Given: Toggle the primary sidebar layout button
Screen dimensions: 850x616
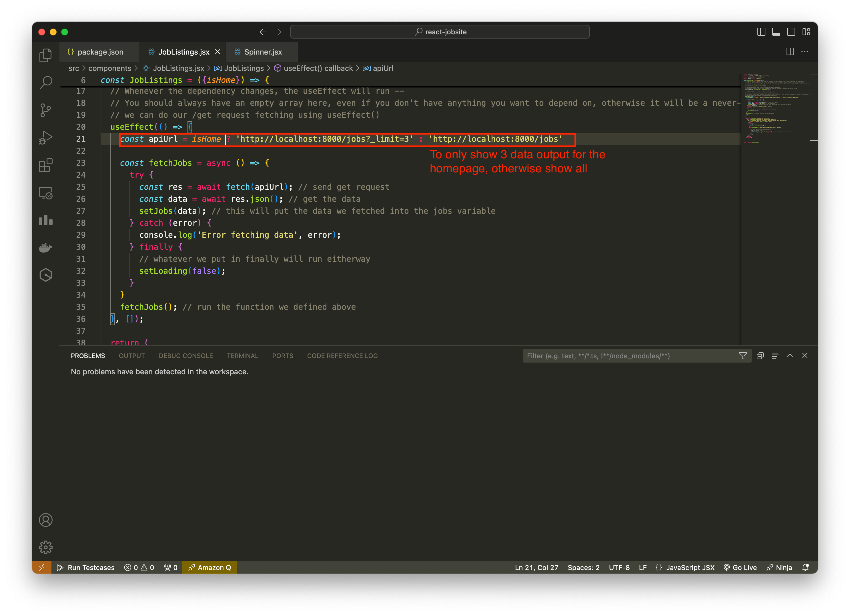Looking at the screenshot, I should pos(761,32).
